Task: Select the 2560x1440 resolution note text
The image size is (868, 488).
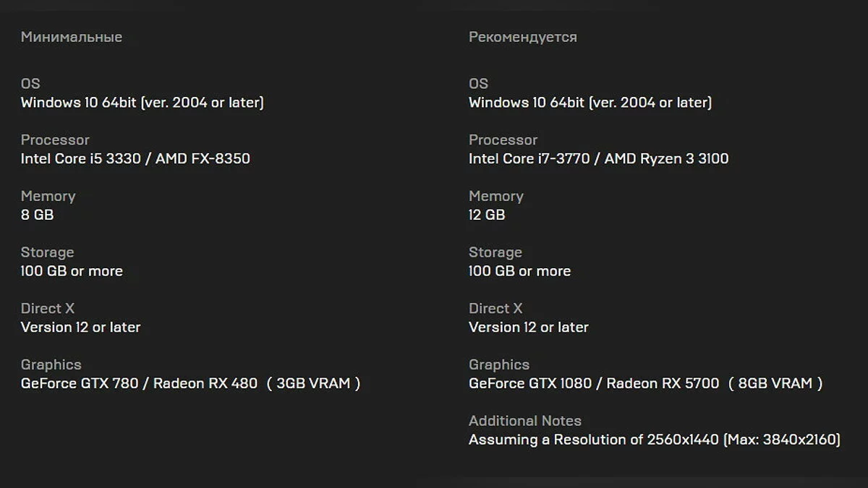Action: point(654,440)
